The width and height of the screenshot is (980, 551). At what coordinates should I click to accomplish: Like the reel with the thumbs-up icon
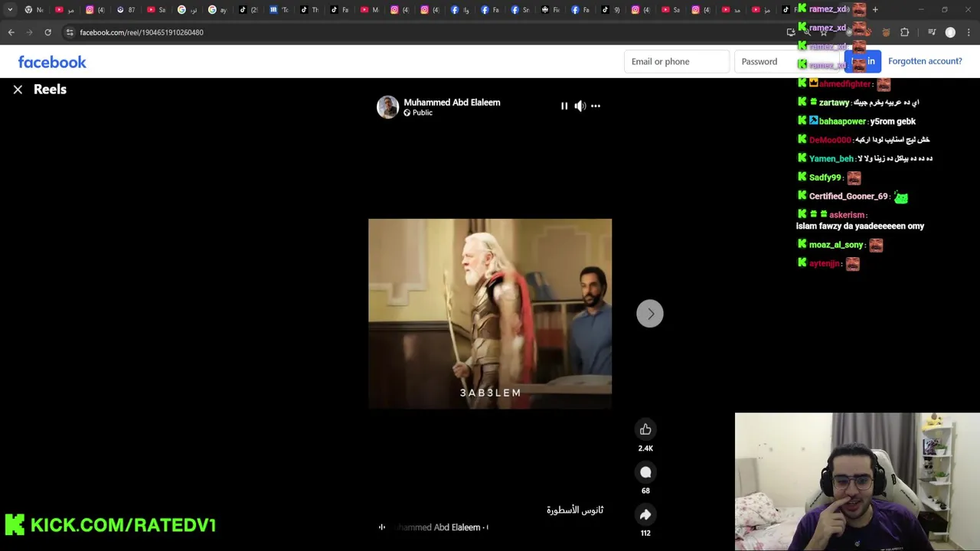tap(645, 429)
